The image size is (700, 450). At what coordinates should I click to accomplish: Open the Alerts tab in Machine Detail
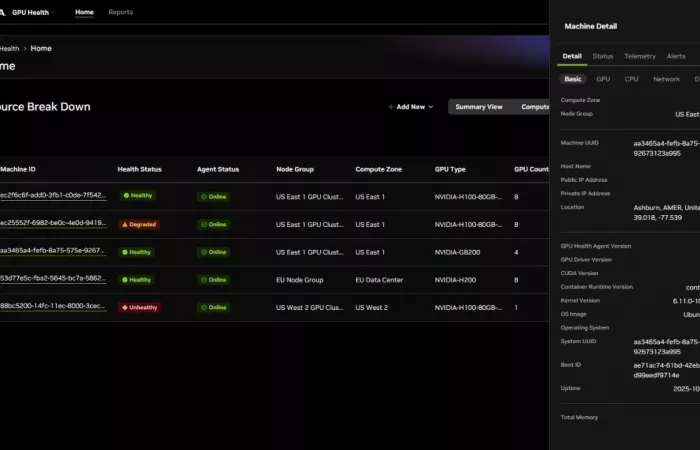pos(675,56)
